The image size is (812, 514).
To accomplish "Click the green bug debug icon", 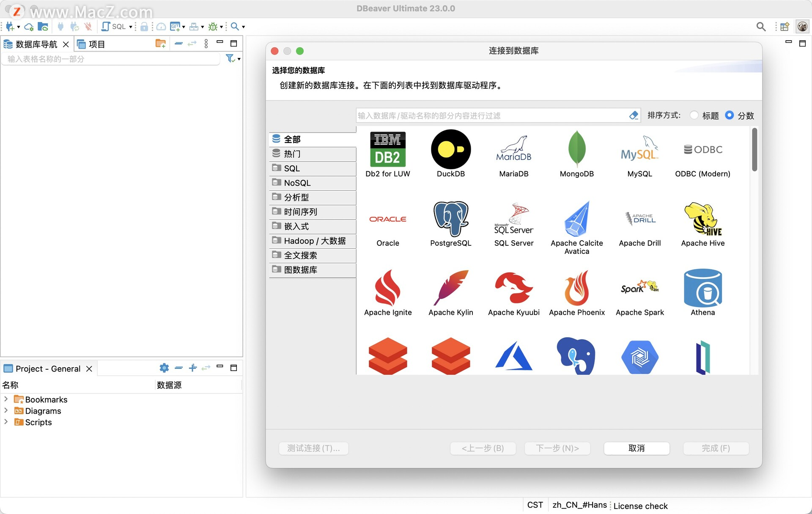I will [213, 27].
